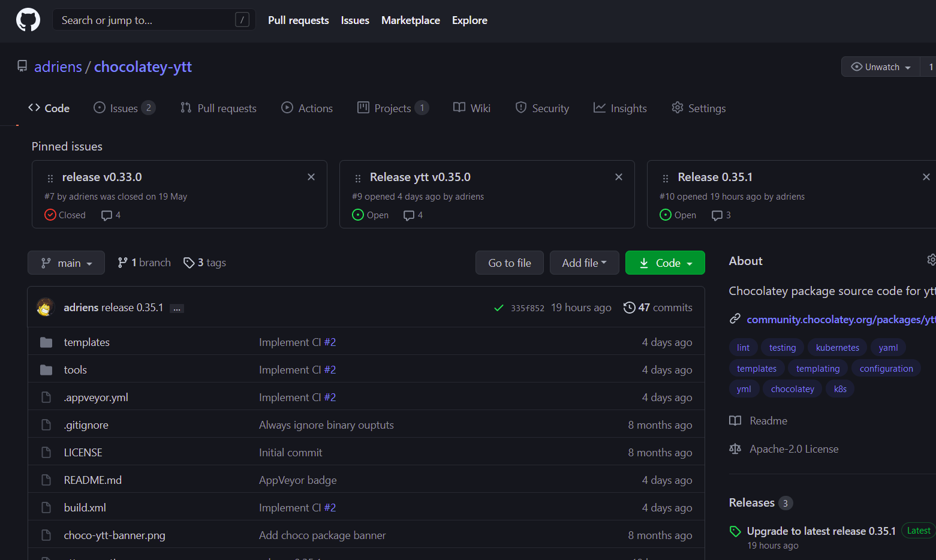The image size is (936, 560).
Task: Select the kubernetes topic tag
Action: click(837, 348)
